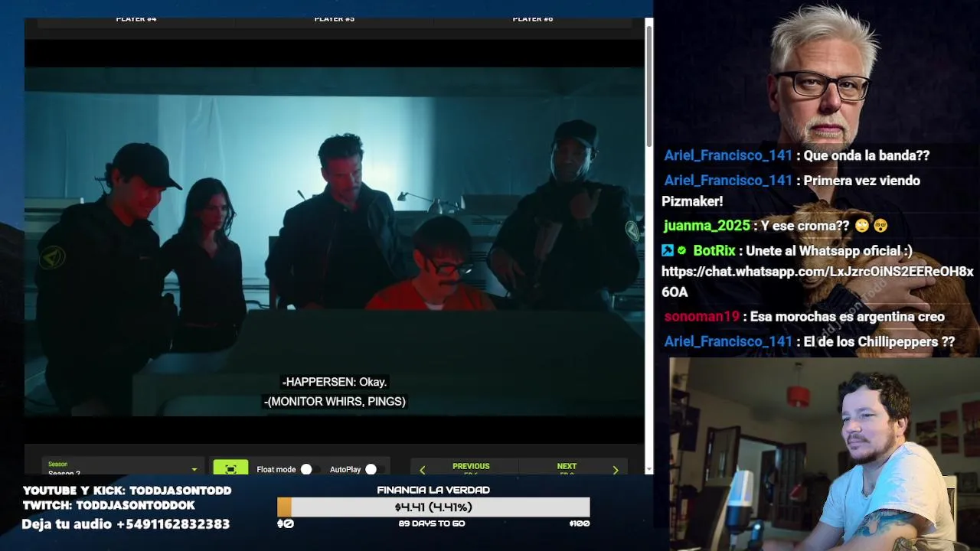This screenshot has height=551, width=980.
Task: Click BotRix username in chat
Action: (x=714, y=251)
